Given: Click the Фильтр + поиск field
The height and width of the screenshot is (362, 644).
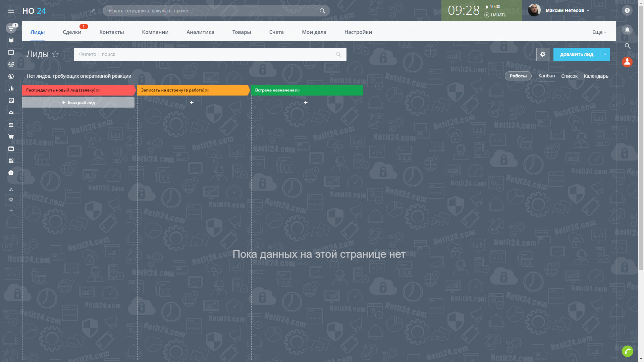Looking at the screenshot, I should 205,54.
